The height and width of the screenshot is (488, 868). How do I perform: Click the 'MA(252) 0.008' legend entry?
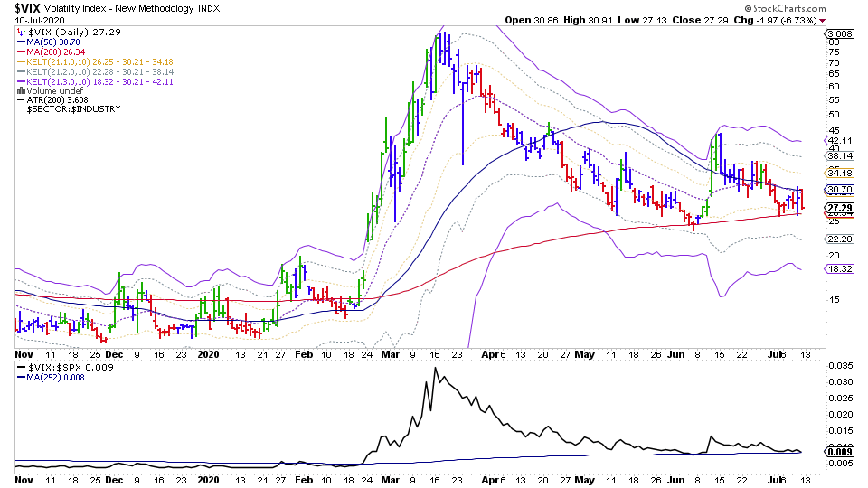pyautogui.click(x=55, y=378)
